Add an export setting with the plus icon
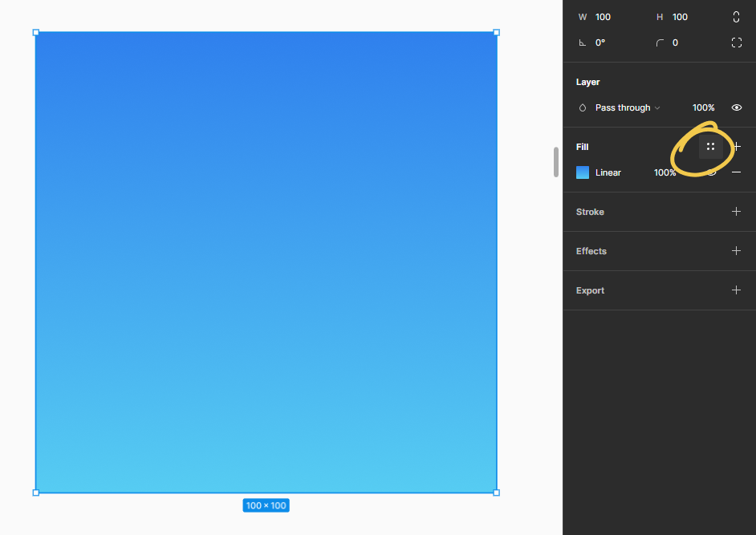756x535 pixels. click(736, 290)
